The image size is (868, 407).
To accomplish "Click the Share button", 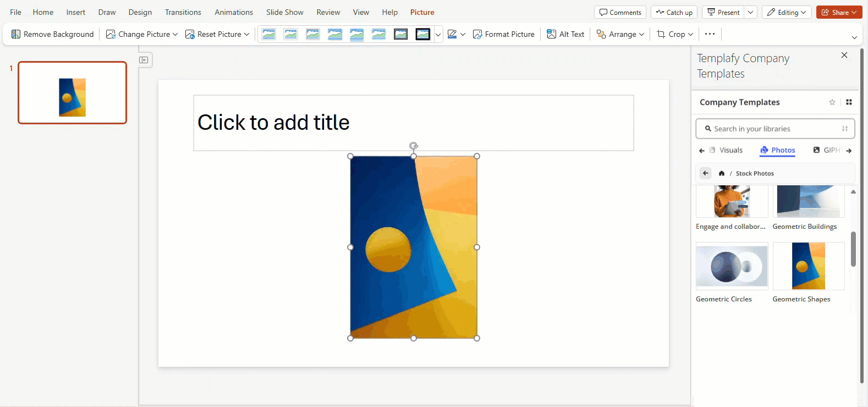I will (839, 12).
